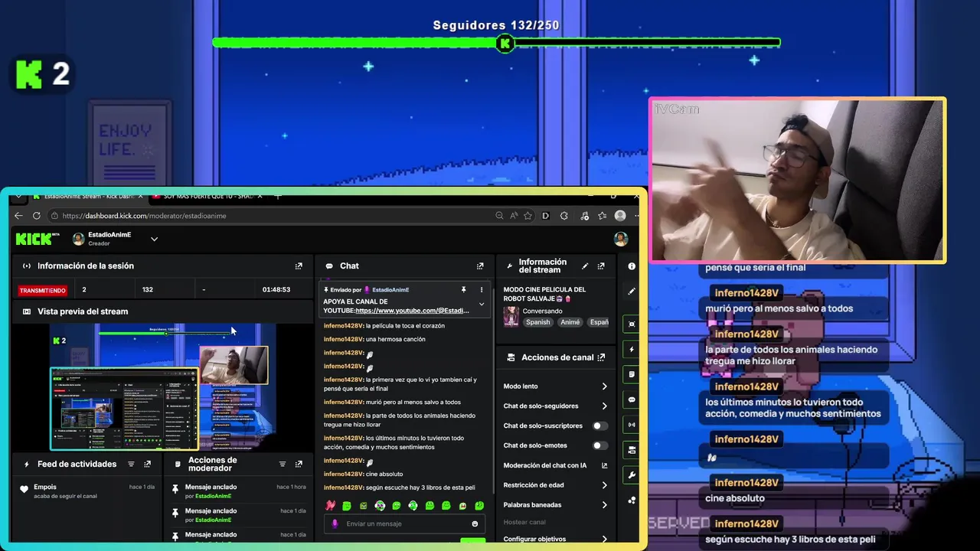Screen dimensions: 980x551
Task: Click the 01:48:53 stream duration
Action: 276,290
